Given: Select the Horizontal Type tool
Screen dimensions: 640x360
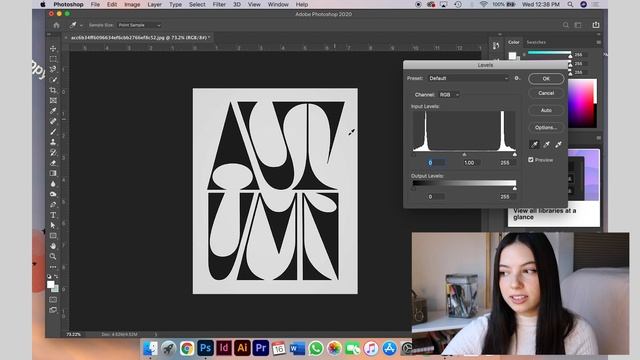Looking at the screenshot, I should [53, 215].
